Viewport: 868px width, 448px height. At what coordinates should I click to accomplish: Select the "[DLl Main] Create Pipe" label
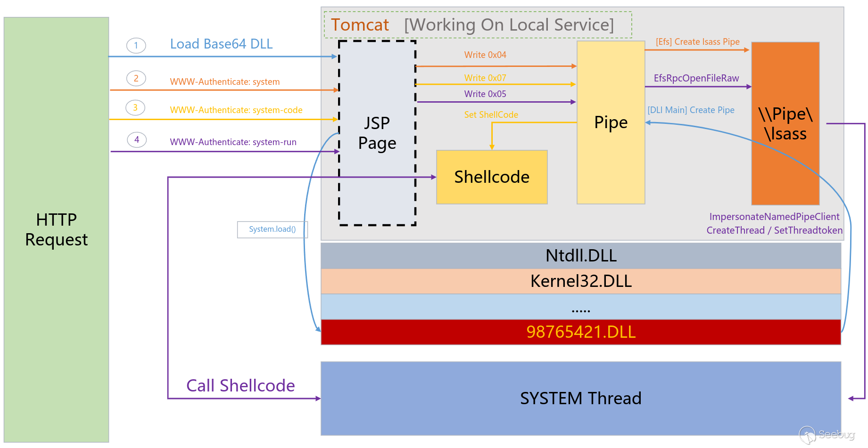(691, 110)
